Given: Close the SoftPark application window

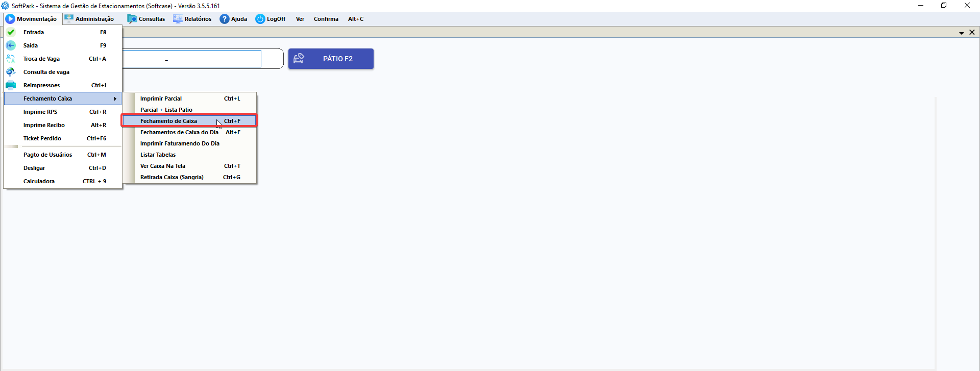Looking at the screenshot, I should 967,6.
